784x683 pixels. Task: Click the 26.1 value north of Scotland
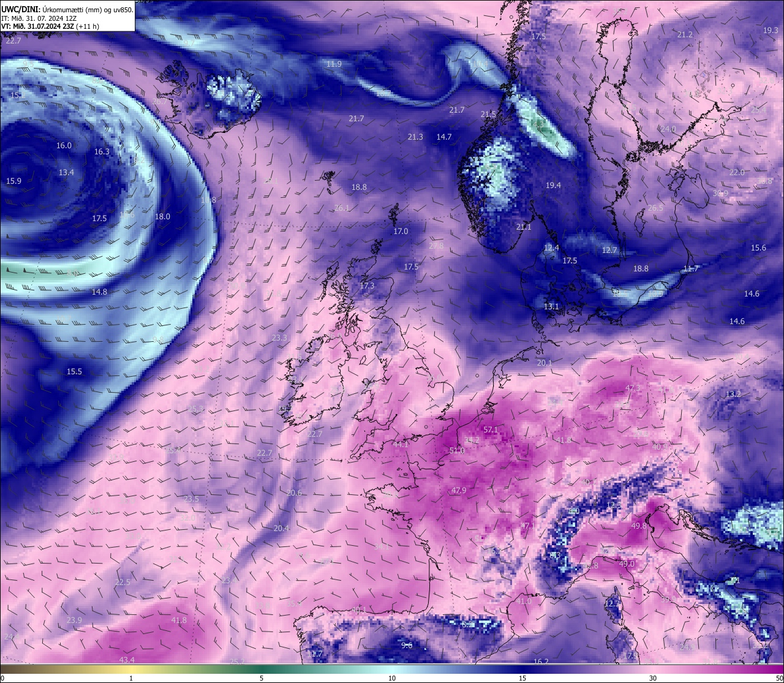[342, 208]
